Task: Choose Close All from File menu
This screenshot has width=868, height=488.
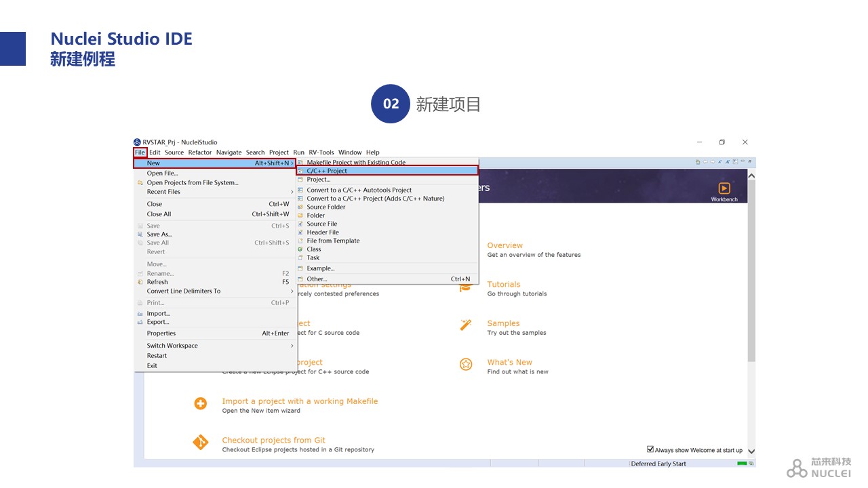Action: [215, 214]
